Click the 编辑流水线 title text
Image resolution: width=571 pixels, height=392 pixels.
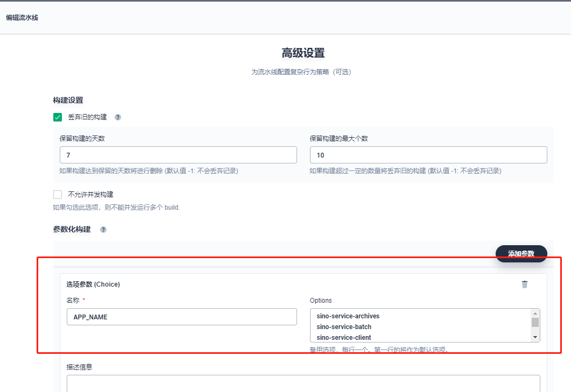[x=22, y=17]
